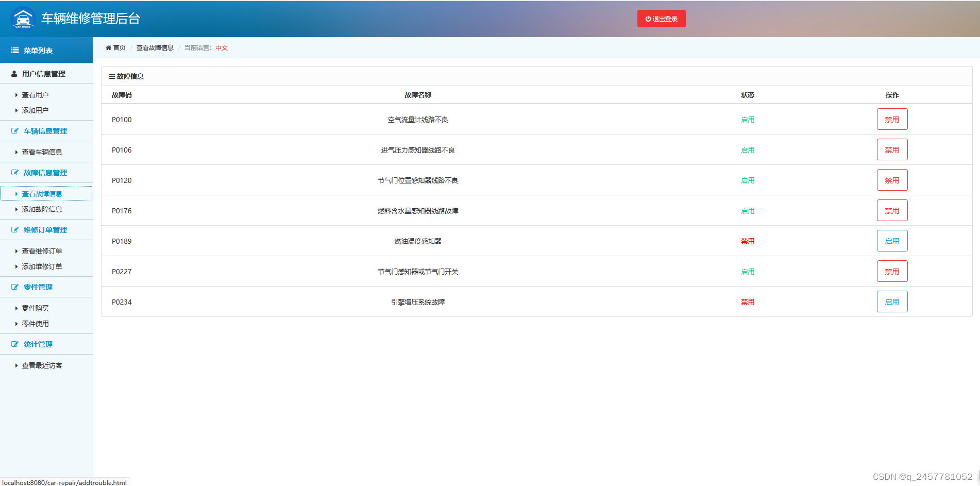
Task: Click the 启用 status of P0227
Action: click(x=748, y=272)
